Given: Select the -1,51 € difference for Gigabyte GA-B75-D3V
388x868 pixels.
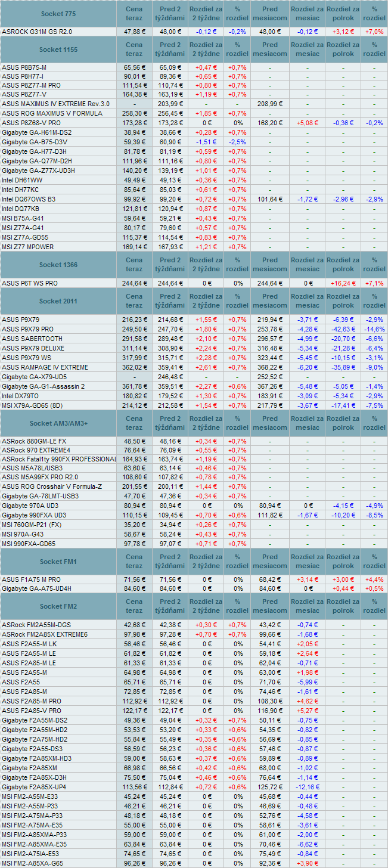Looking at the screenshot, I should tap(206, 141).
